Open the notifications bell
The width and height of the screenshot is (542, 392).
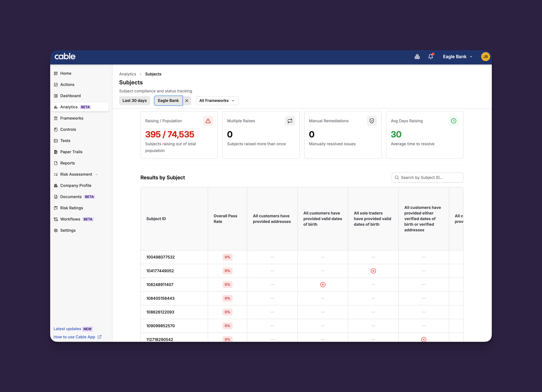431,57
